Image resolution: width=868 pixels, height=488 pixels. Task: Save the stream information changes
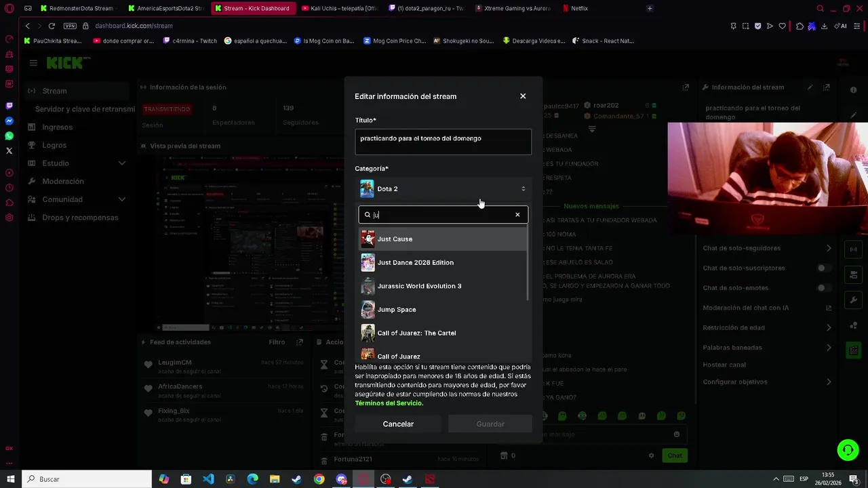tap(490, 424)
